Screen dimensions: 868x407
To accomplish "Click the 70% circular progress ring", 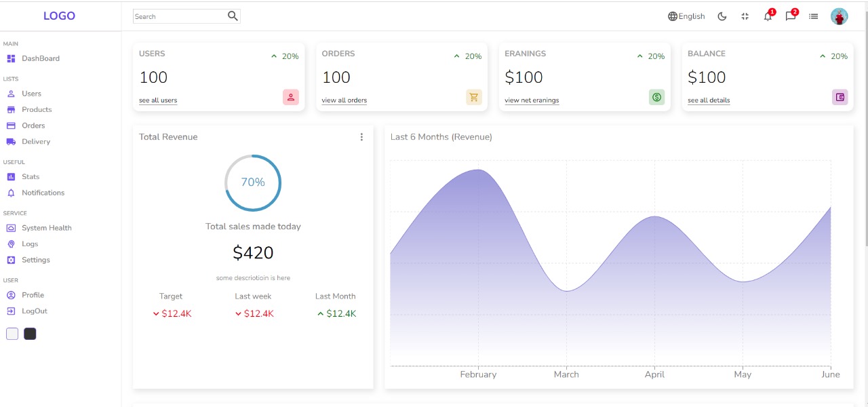I will pyautogui.click(x=253, y=182).
